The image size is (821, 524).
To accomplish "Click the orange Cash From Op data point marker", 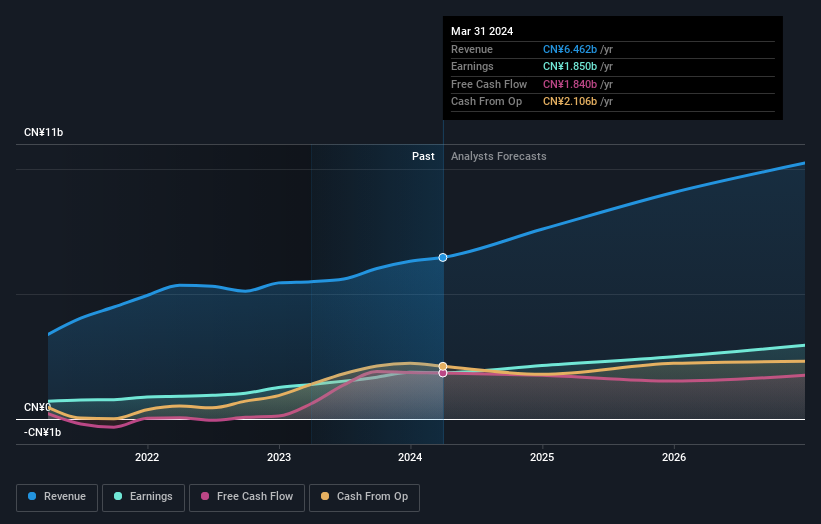I will click(443, 366).
